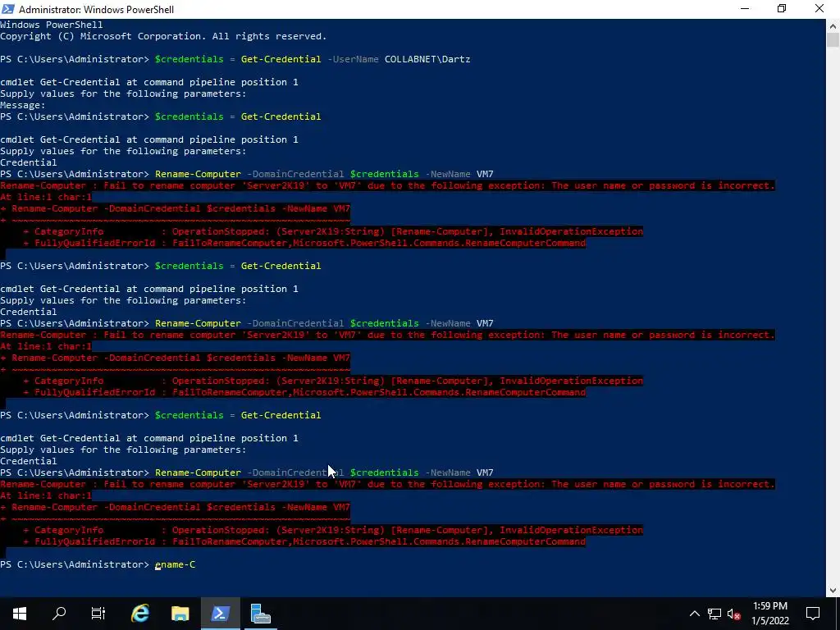840x630 pixels.
Task: Click the muted volume tray icon
Action: click(734, 614)
